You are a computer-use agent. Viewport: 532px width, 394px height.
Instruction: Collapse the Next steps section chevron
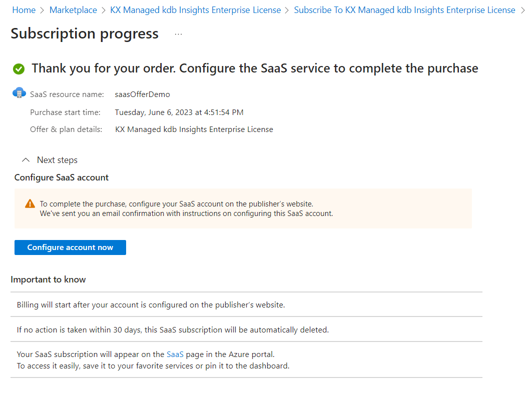(x=26, y=160)
